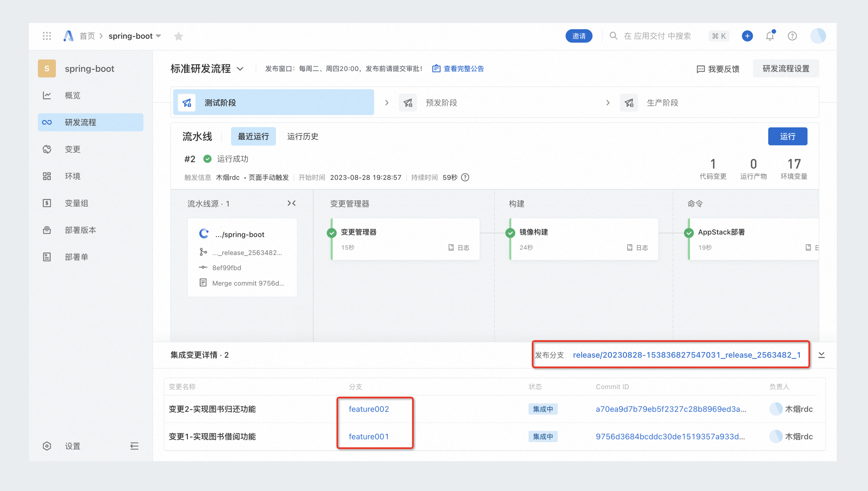Image resolution: width=868 pixels, height=491 pixels.
Task: Open the 镜像构建 task card
Action: pos(584,239)
